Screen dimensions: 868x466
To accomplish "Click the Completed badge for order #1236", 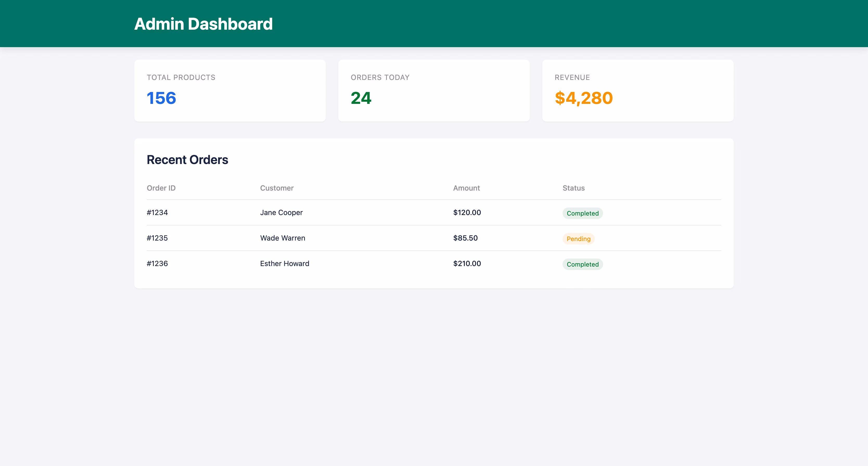I will [583, 264].
